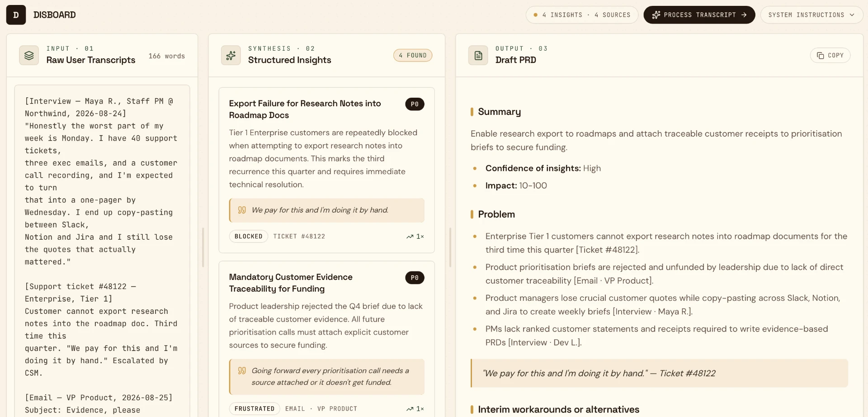Select the BLOCKED tag
The width and height of the screenshot is (868, 417).
[248, 237]
